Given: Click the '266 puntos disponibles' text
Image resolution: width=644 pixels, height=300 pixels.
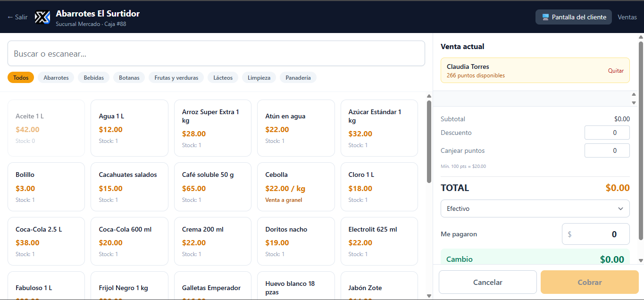Looking at the screenshot, I should (476, 75).
